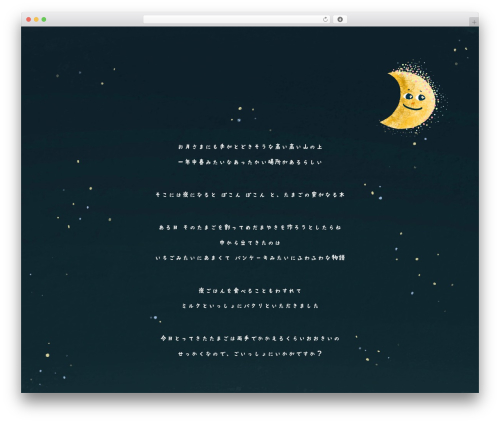This screenshot has height=423, width=500.
Task: Maximize the window with the green button
Action: pyautogui.click(x=44, y=19)
